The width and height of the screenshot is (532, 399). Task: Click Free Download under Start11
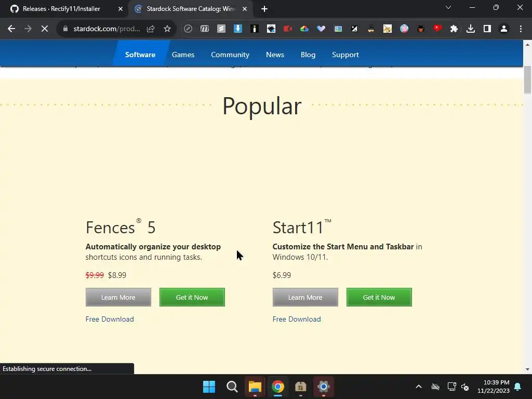point(297,320)
